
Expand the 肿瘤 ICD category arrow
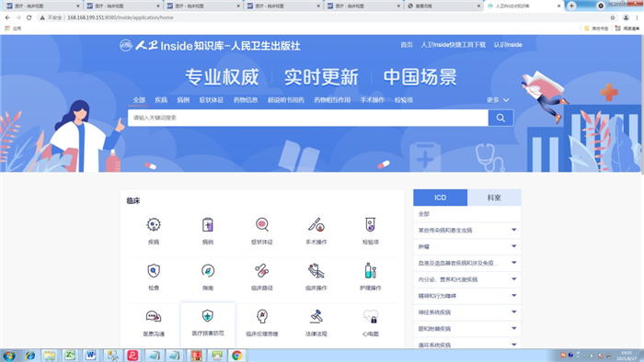(513, 246)
